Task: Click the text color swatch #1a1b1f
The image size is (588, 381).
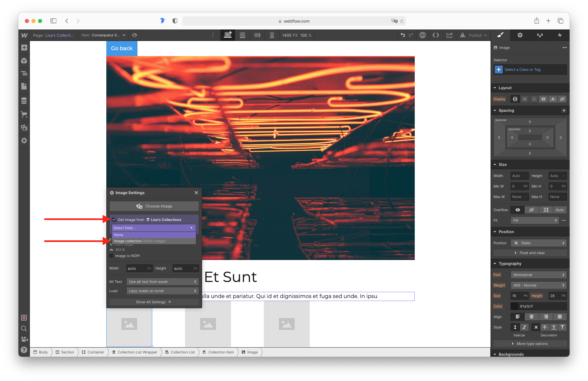Action: pyautogui.click(x=514, y=306)
